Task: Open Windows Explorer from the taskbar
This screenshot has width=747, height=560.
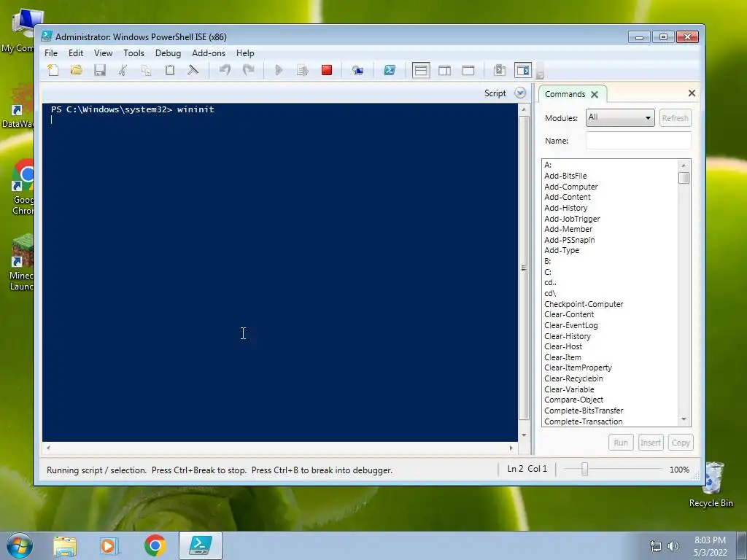Action: 65,545
